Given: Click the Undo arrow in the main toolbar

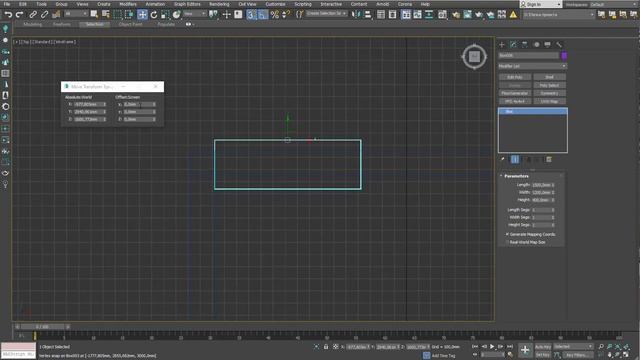Looking at the screenshot, I should [x=8, y=15].
